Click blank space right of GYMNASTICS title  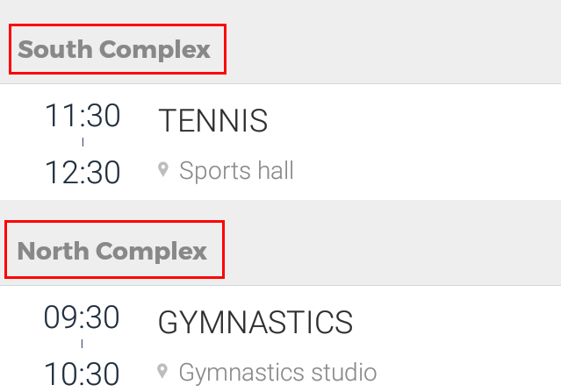tap(455, 323)
